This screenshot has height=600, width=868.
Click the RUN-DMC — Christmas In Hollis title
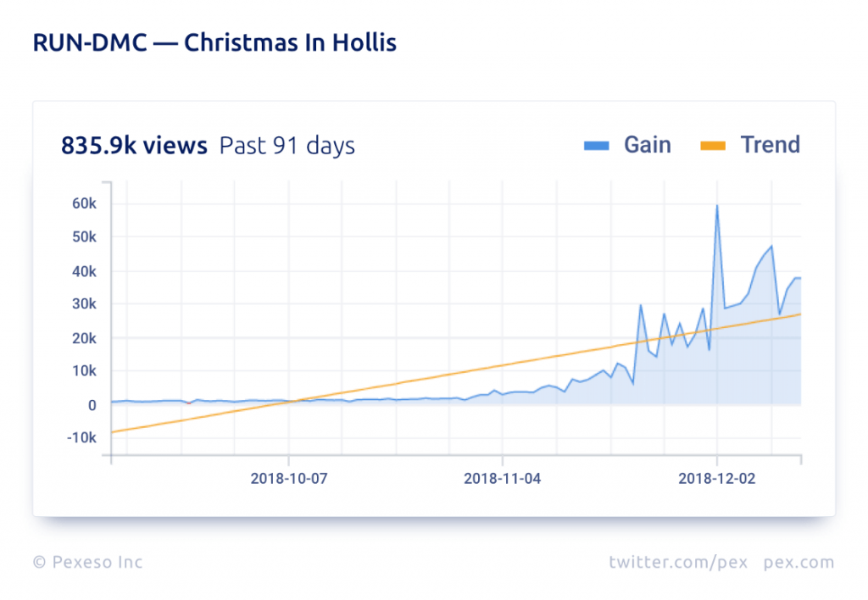(214, 43)
